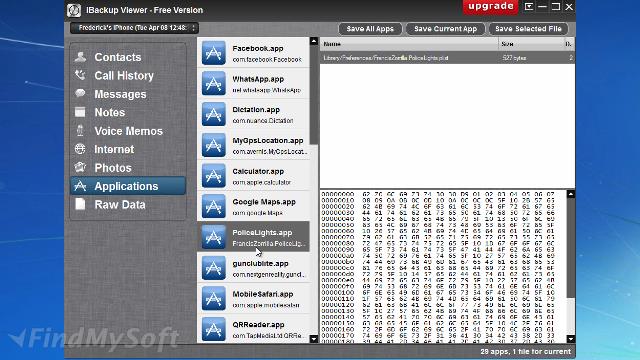Click Save Selected File button
Viewport: 640px width, 360px height.
[x=528, y=29]
